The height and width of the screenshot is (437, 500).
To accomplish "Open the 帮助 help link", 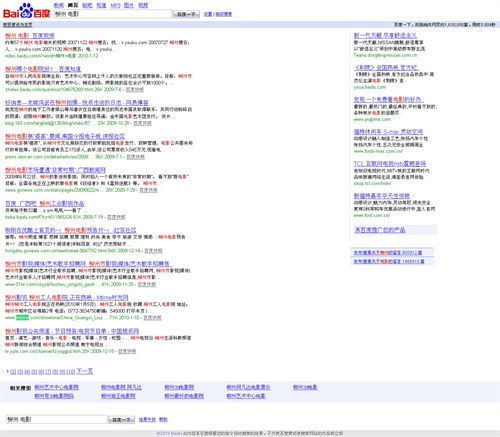I will tap(163, 420).
